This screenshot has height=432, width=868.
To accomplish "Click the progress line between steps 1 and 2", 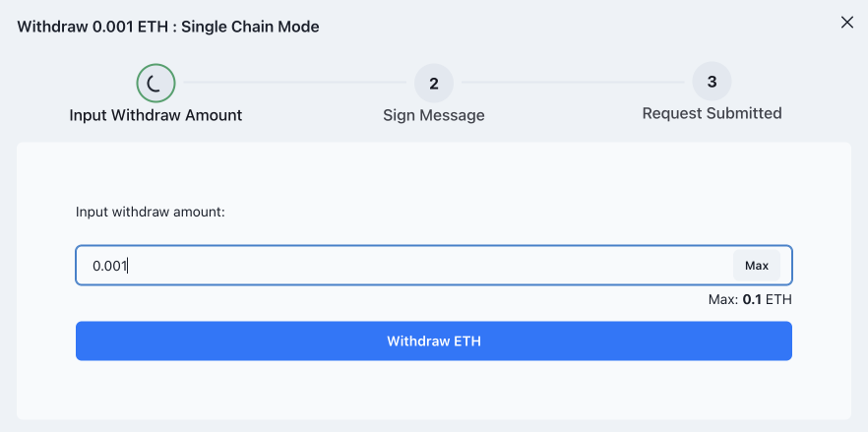I will pos(295,83).
